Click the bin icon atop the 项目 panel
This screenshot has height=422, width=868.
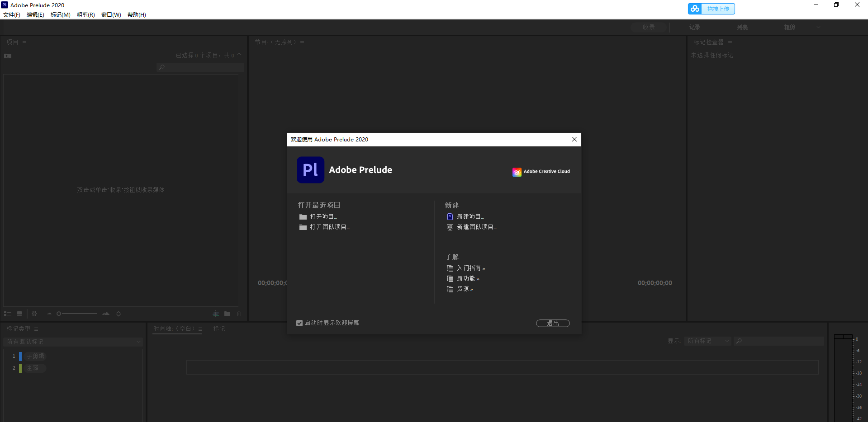click(8, 56)
